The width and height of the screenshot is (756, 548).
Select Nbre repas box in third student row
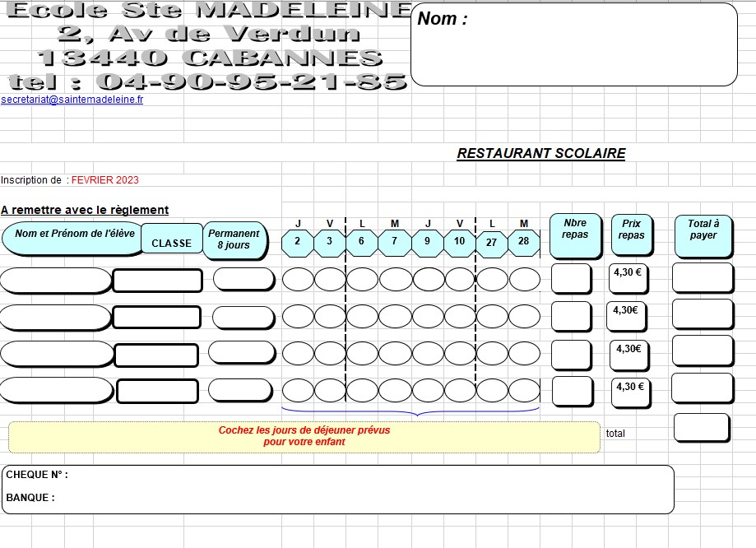571,354
